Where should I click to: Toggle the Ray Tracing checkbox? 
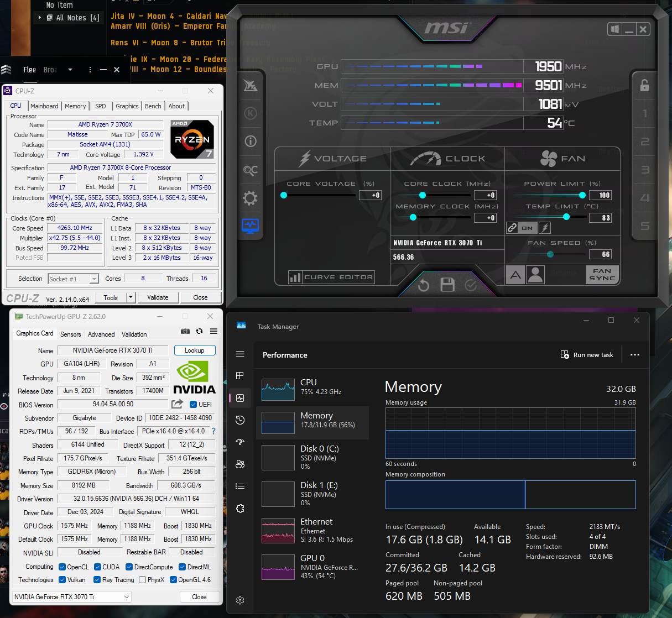click(x=97, y=580)
